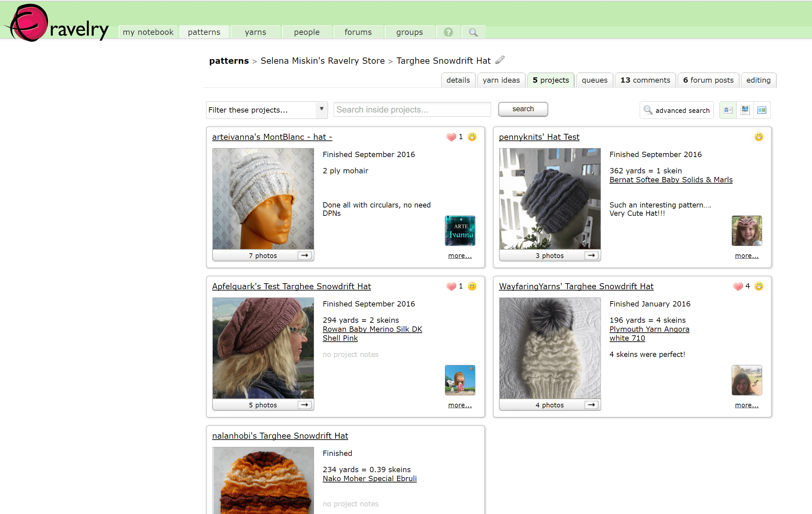Viewport: 812px width, 514px height.
Task: Click smiley face icon on pennyknits' project
Action: tap(759, 137)
